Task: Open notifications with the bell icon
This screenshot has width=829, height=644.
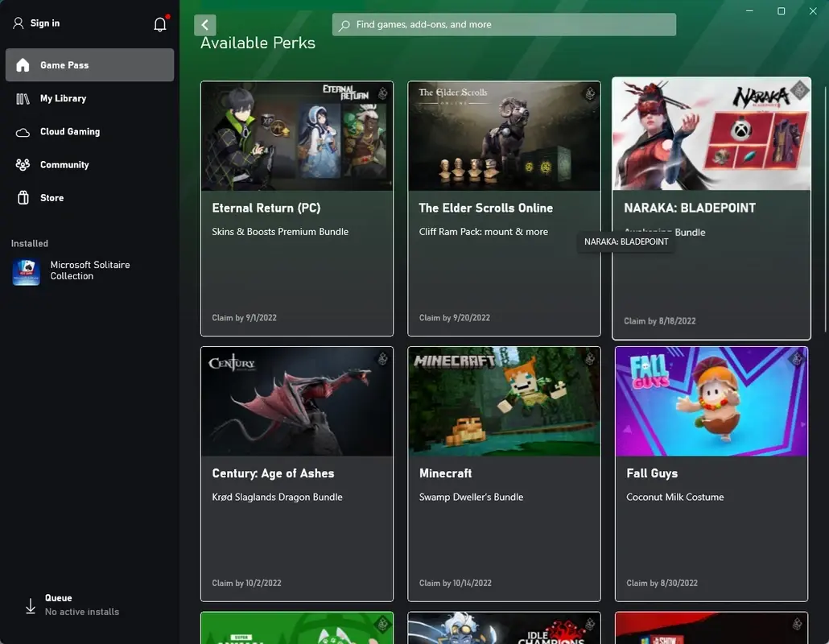Action: (159, 23)
